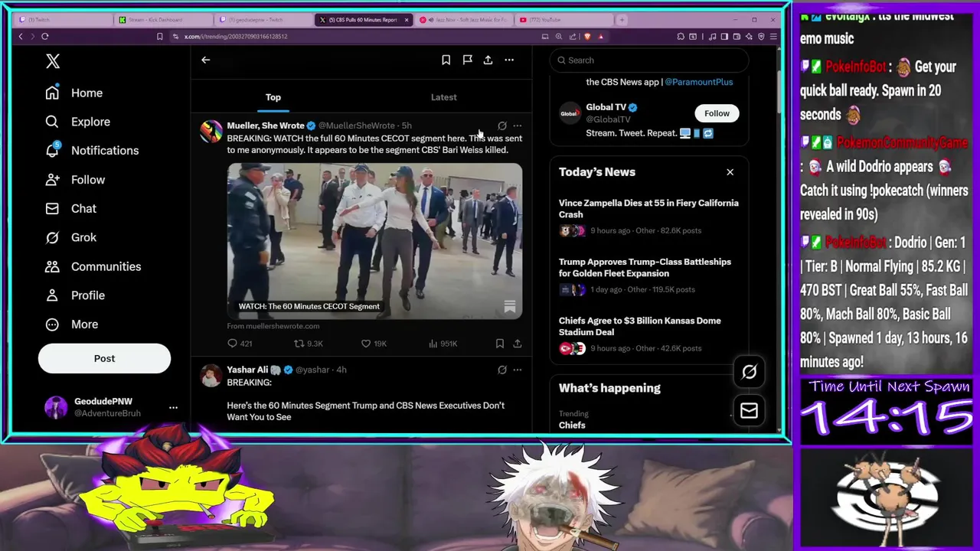Open the Chat envelope icon in sidebar

pos(52,208)
